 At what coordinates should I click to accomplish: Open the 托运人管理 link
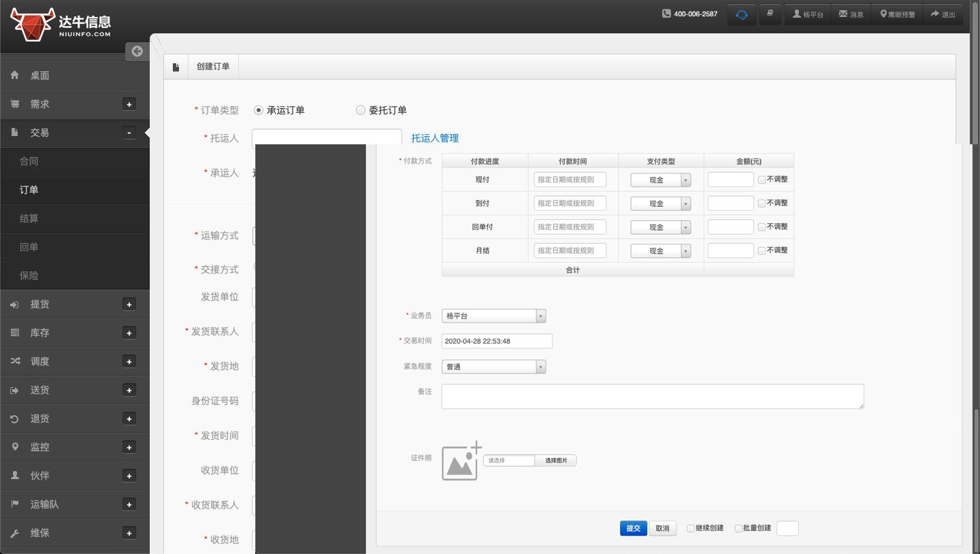[x=435, y=138]
